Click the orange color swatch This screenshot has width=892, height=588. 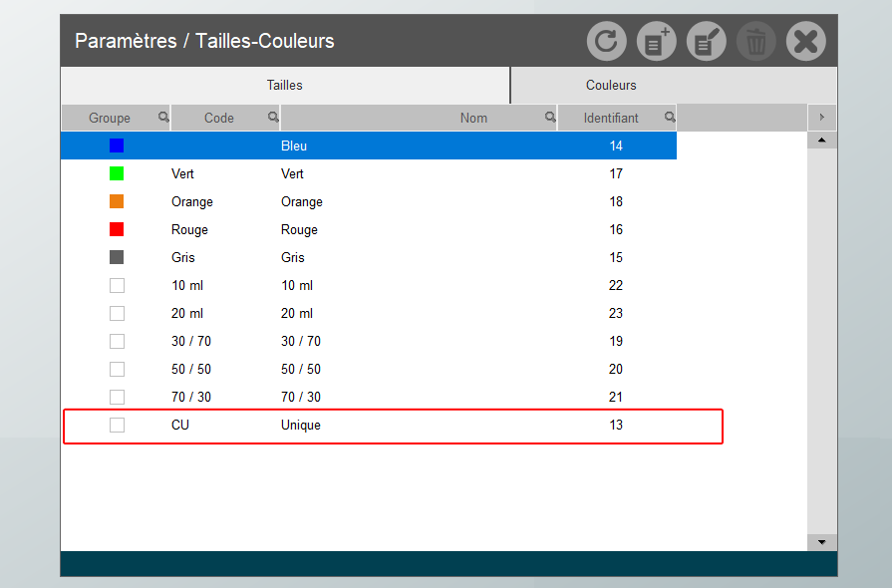117,201
